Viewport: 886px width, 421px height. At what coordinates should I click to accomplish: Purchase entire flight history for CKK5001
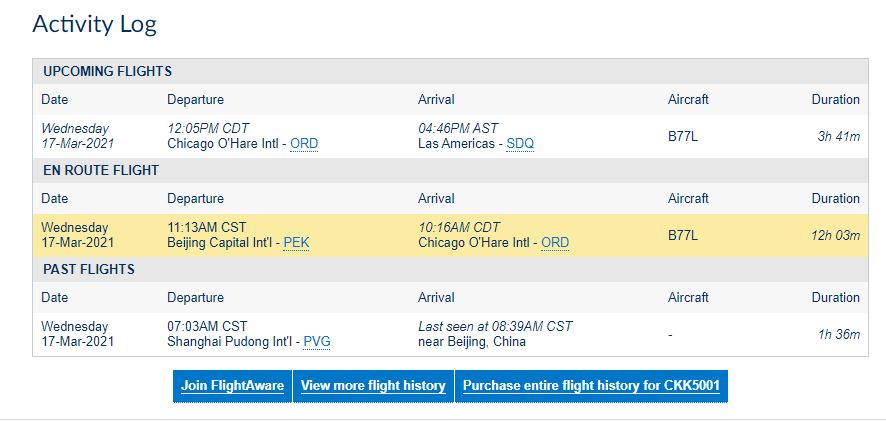click(591, 386)
